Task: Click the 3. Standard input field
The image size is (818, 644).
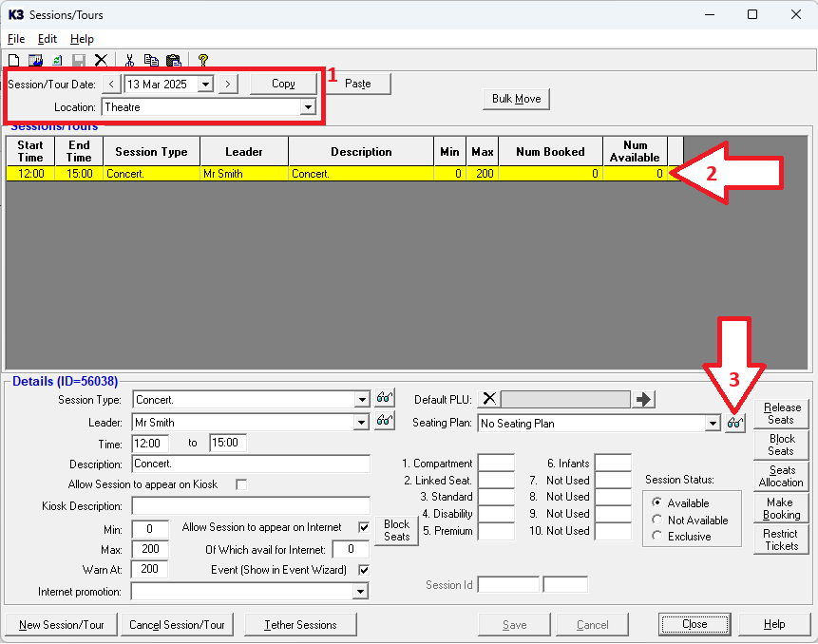Action: pyautogui.click(x=496, y=497)
